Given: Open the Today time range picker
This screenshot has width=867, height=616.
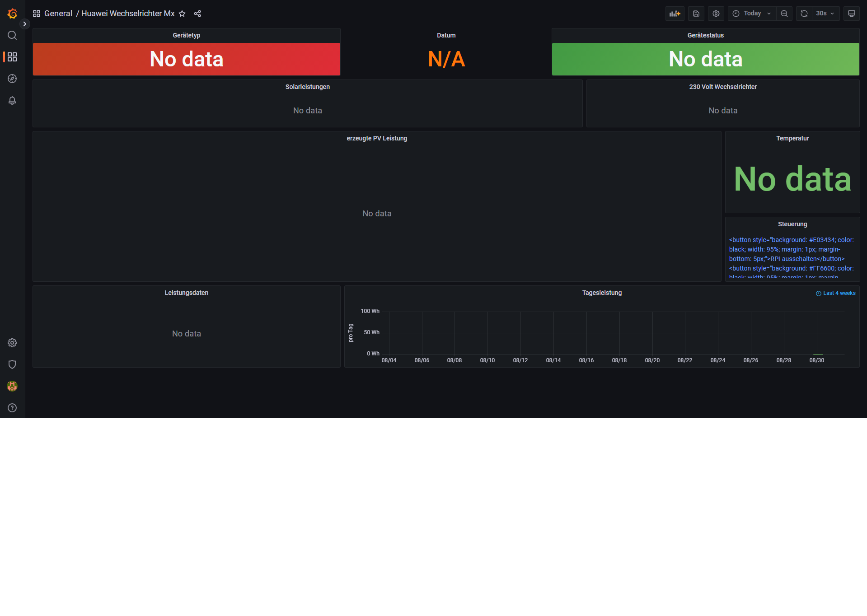Looking at the screenshot, I should [x=752, y=14].
